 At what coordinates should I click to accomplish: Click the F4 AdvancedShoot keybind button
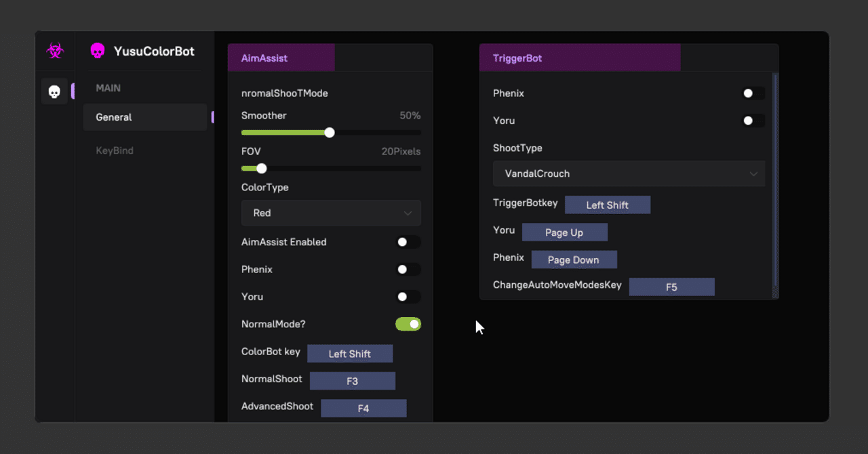(x=363, y=409)
